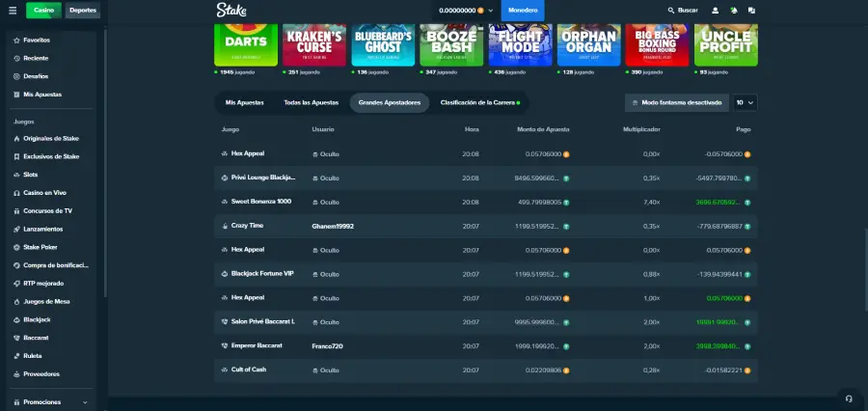Click the Reciente clock icon
This screenshot has width=868, height=411.
click(17, 58)
